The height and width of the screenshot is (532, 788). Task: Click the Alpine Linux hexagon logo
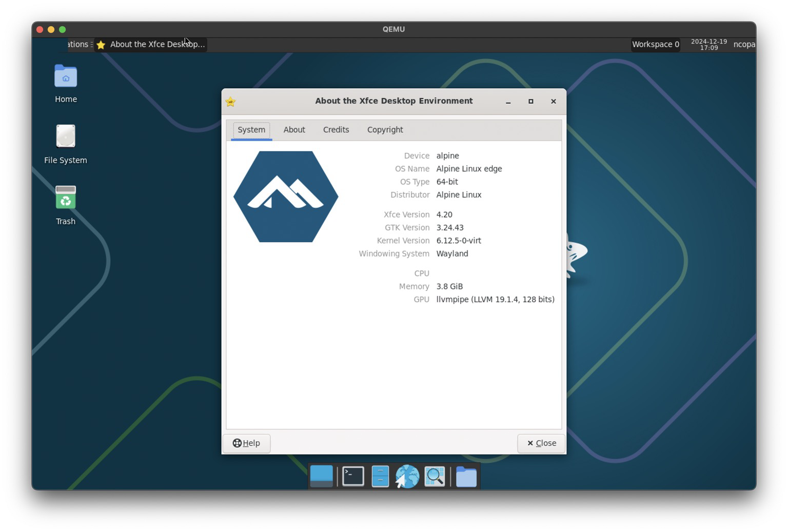coord(286,196)
